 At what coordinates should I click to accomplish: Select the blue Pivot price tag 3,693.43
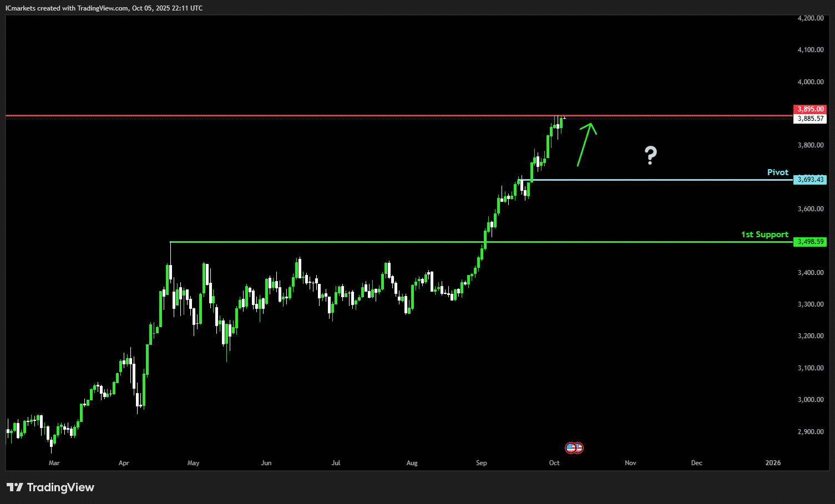810,180
